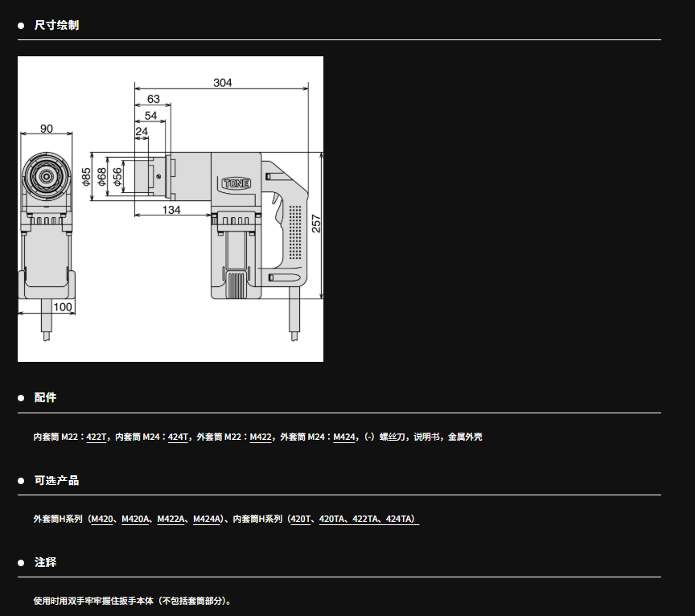This screenshot has width=695, height=616.
Task: Click the M424 link under 配件
Action: coord(344,437)
